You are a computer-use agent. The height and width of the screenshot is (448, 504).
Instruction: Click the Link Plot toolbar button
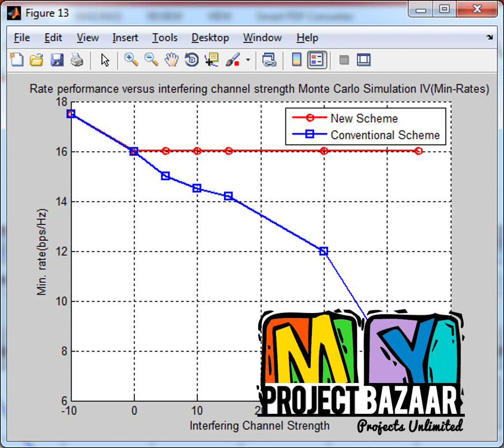tap(269, 60)
